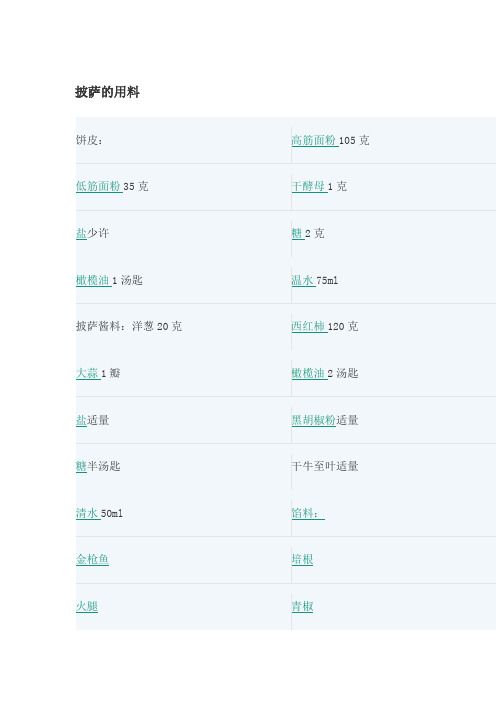Click the quantity 105 克
Image resolution: width=496 pixels, height=702 pixels.
[x=354, y=140]
